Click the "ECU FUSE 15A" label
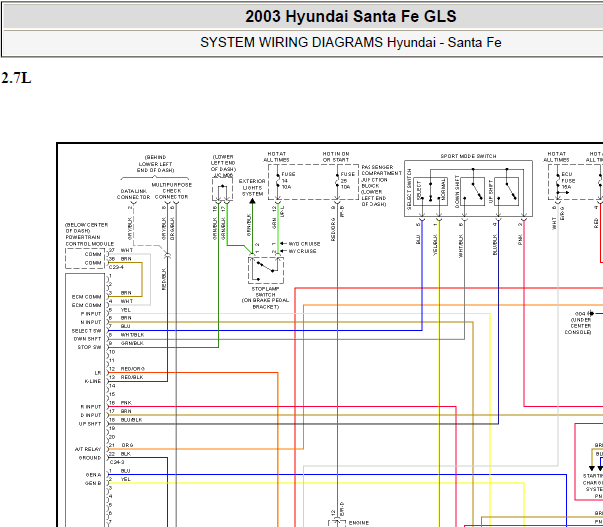This screenshot has height=527, width=603. click(568, 180)
